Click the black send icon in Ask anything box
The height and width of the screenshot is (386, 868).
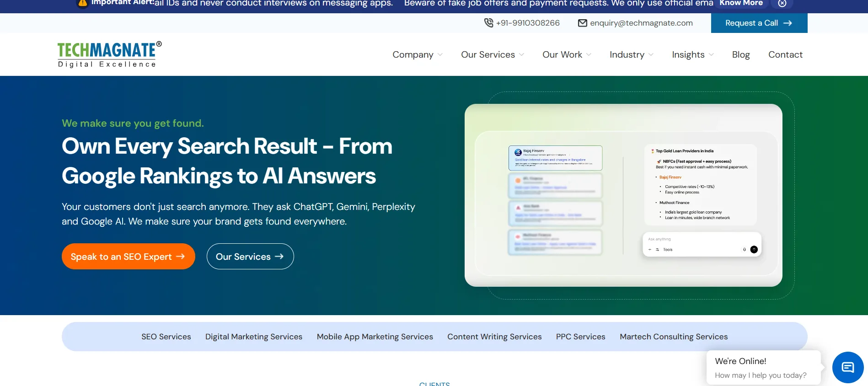(754, 249)
